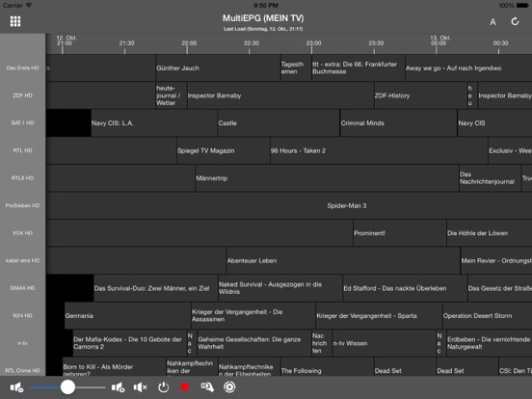Mute sound with speaker X icon
The width and height of the screenshot is (532, 399).
click(140, 387)
